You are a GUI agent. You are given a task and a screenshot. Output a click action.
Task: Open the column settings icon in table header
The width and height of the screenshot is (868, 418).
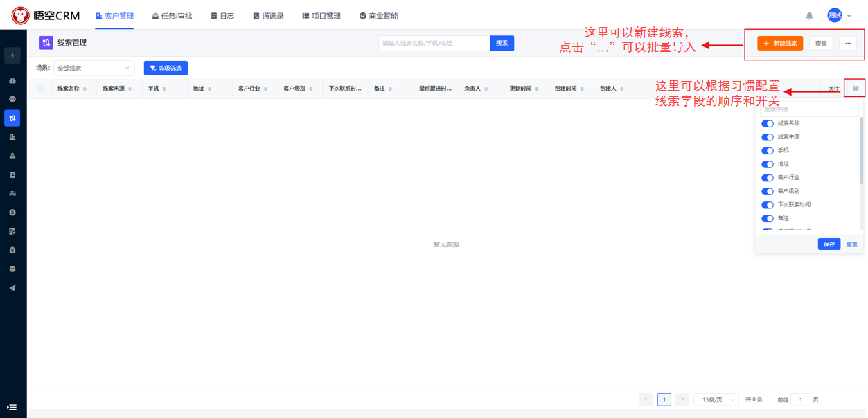click(x=856, y=89)
